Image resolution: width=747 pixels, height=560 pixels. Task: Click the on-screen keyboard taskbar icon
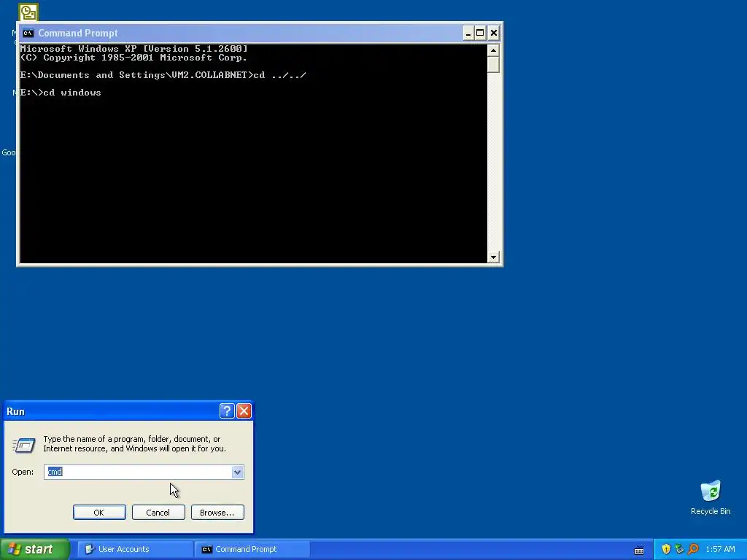[639, 550]
